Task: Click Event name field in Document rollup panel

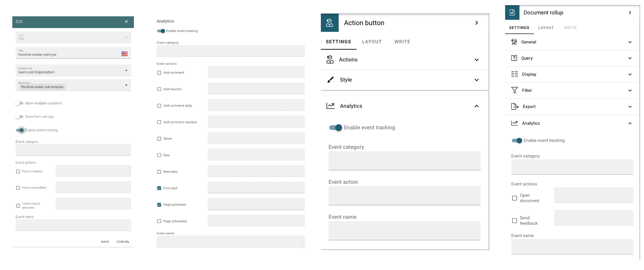Action: tap(572, 247)
